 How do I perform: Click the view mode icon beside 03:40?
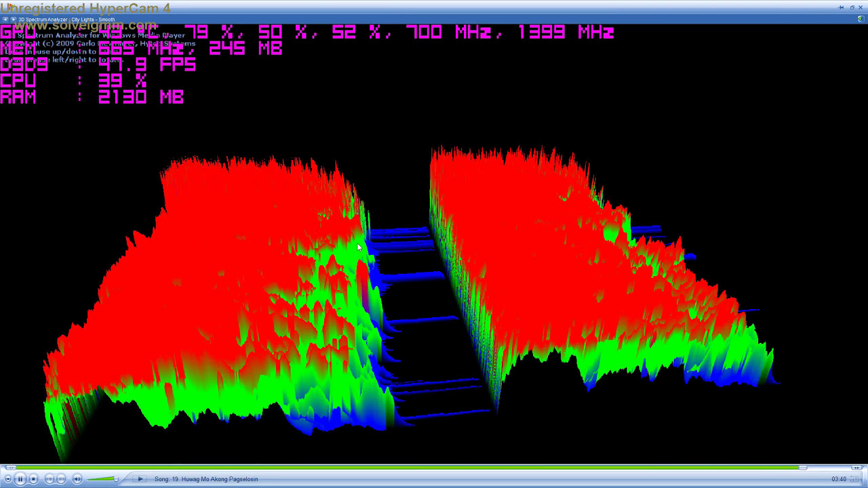pos(854,479)
